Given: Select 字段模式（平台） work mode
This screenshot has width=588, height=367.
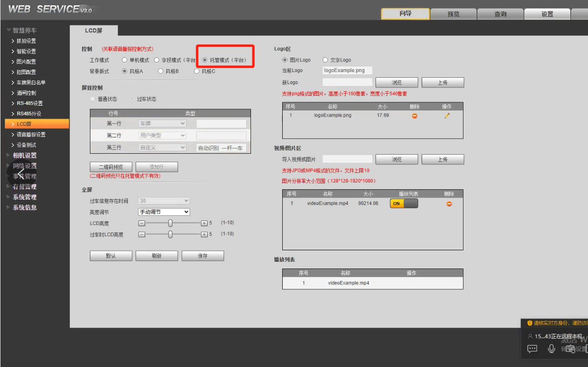Looking at the screenshot, I should tap(157, 60).
